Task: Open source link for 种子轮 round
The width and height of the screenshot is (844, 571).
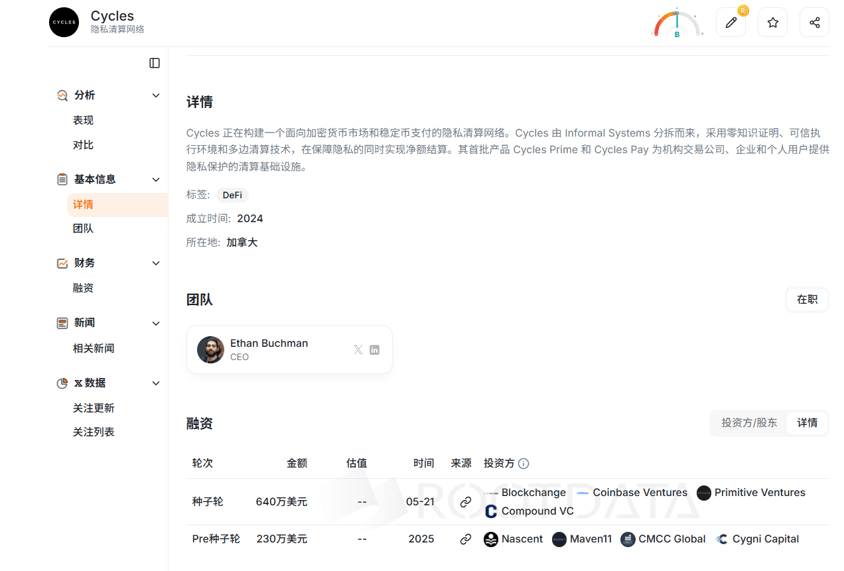Action: pos(466,502)
